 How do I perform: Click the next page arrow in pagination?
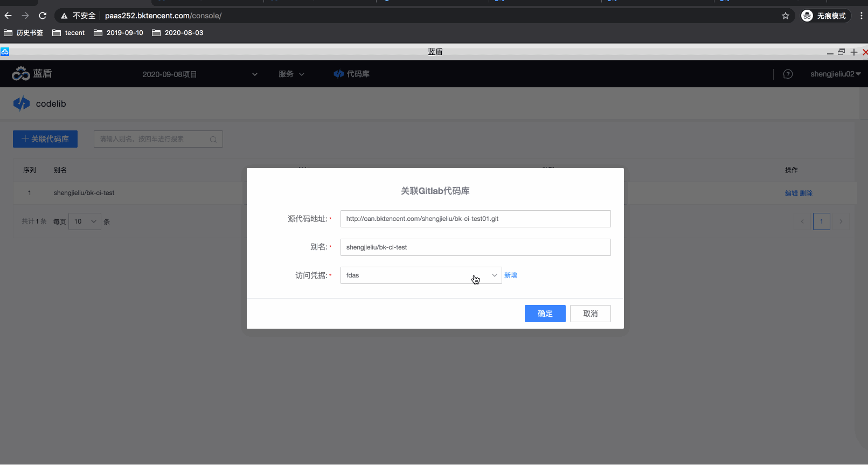pyautogui.click(x=841, y=221)
